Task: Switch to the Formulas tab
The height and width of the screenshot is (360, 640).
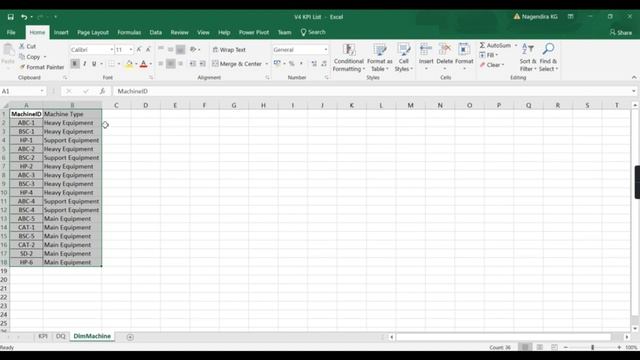Action: click(x=129, y=32)
